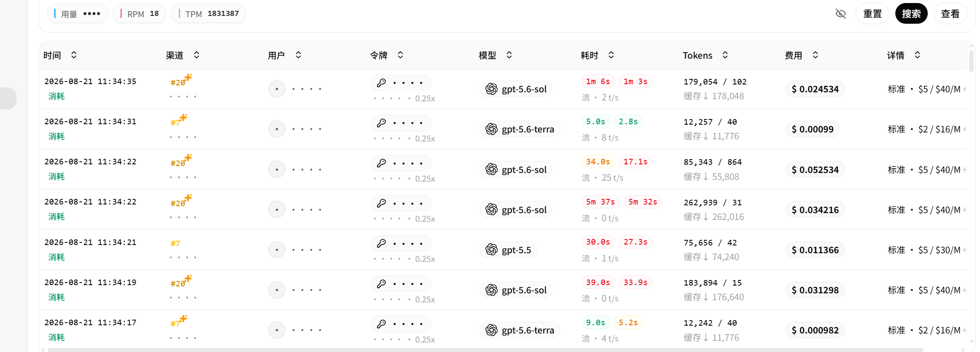This screenshot has height=352, width=980.
Task: Click the $ 0.052534 cost badge
Action: (815, 170)
